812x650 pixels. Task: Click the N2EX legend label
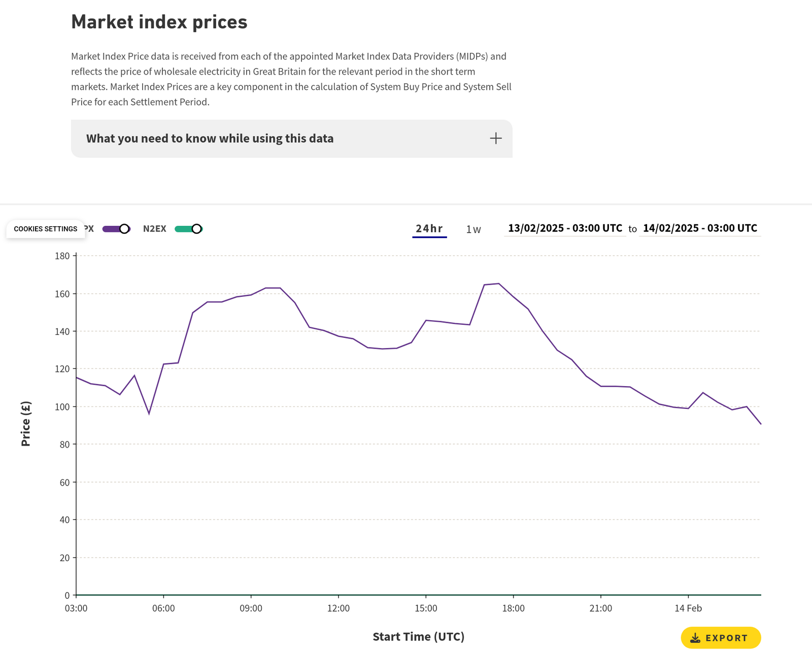tap(154, 229)
